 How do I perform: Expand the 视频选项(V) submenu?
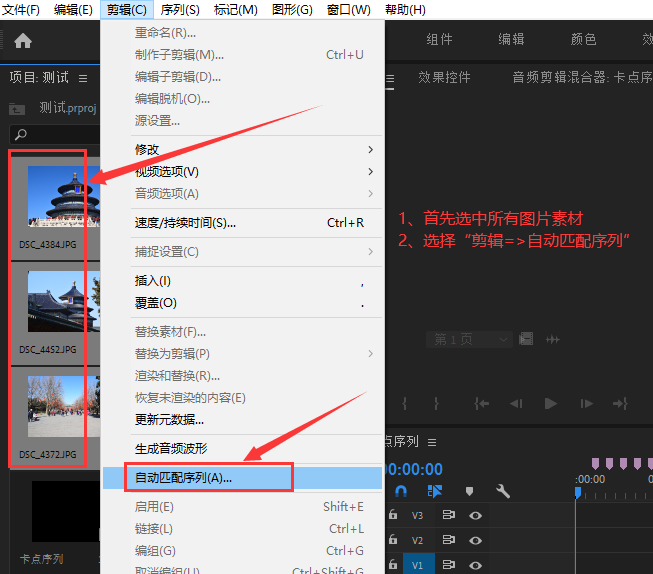(x=242, y=172)
